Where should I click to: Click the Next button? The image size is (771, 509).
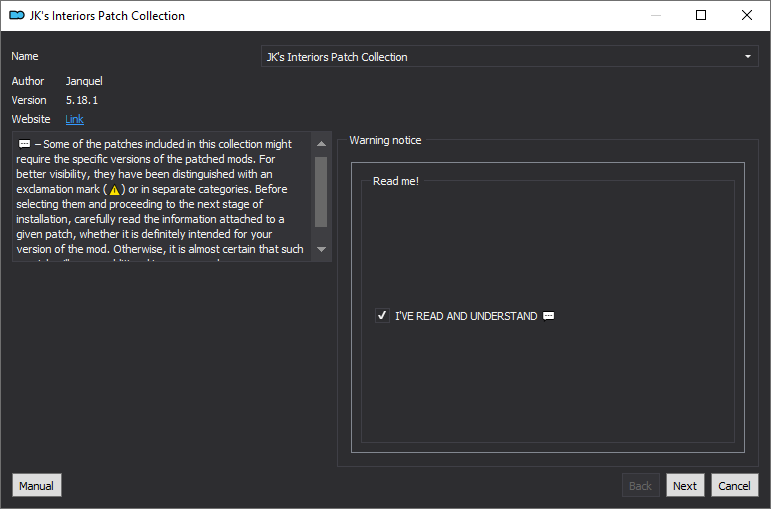(x=685, y=485)
